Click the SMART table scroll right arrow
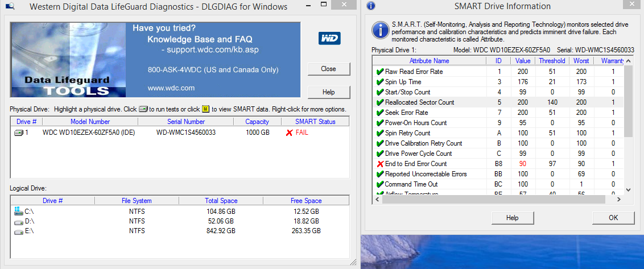Viewport: 644px width, 269px height. pyautogui.click(x=619, y=199)
